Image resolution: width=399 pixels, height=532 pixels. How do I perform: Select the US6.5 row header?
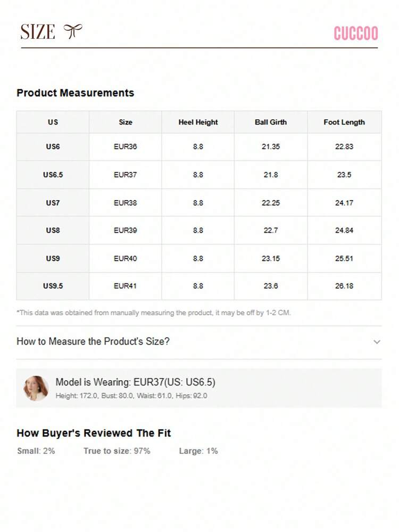coord(53,175)
